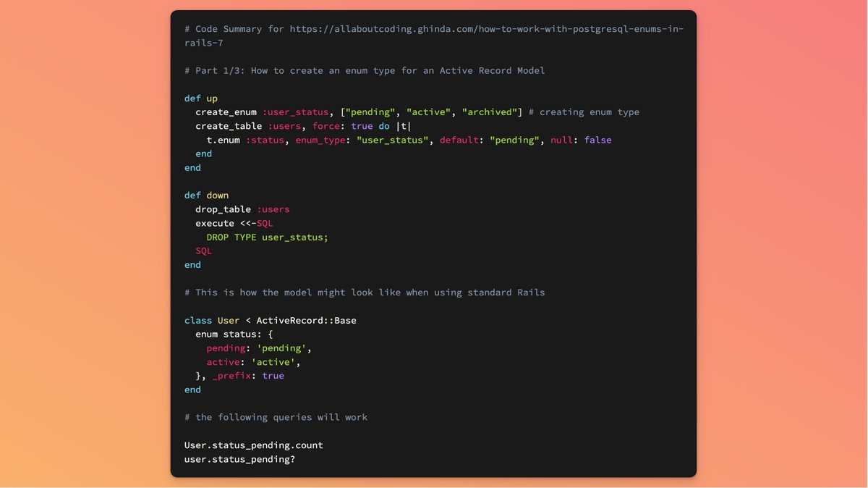This screenshot has height=488, width=868.
Task: Click the "|t|" block parameter
Action: pos(404,126)
